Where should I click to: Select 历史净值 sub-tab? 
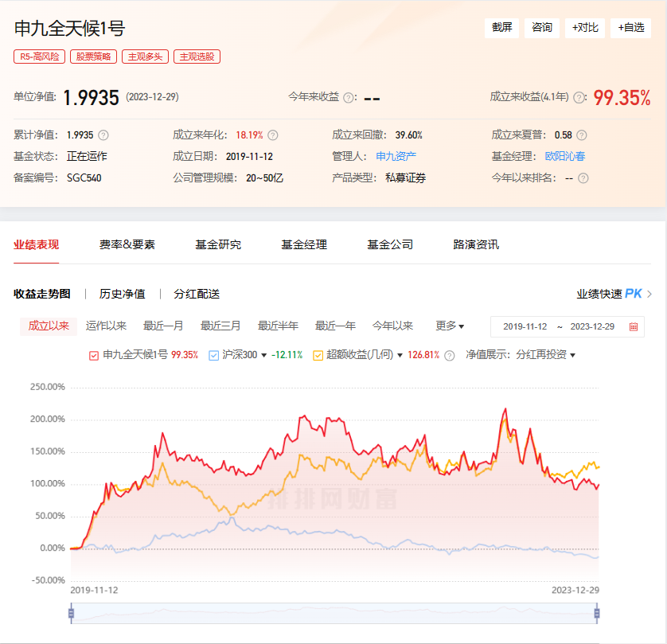coord(122,294)
